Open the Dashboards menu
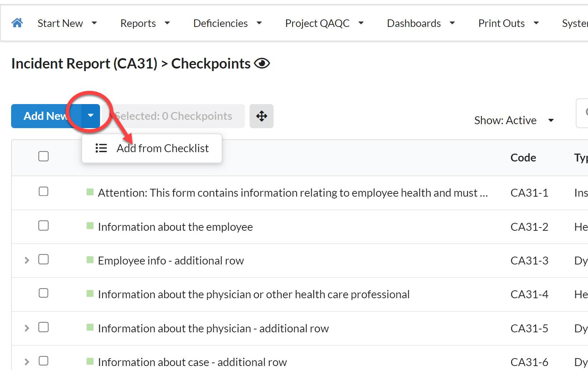Viewport: 588px width, 370px height. coord(421,23)
